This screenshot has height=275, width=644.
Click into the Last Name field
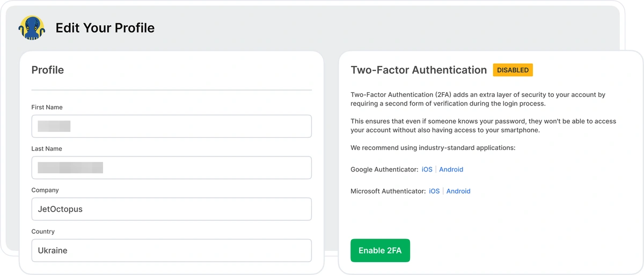point(171,168)
